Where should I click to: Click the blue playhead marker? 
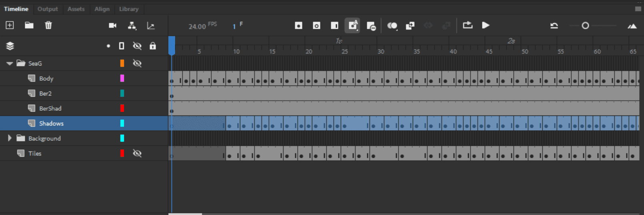pos(172,46)
